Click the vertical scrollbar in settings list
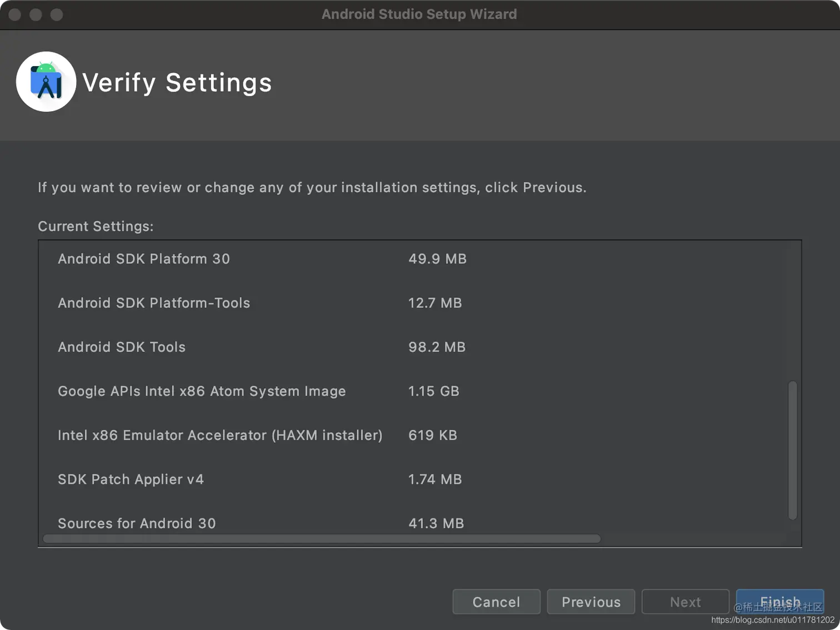This screenshot has width=840, height=630. pyautogui.click(x=793, y=450)
